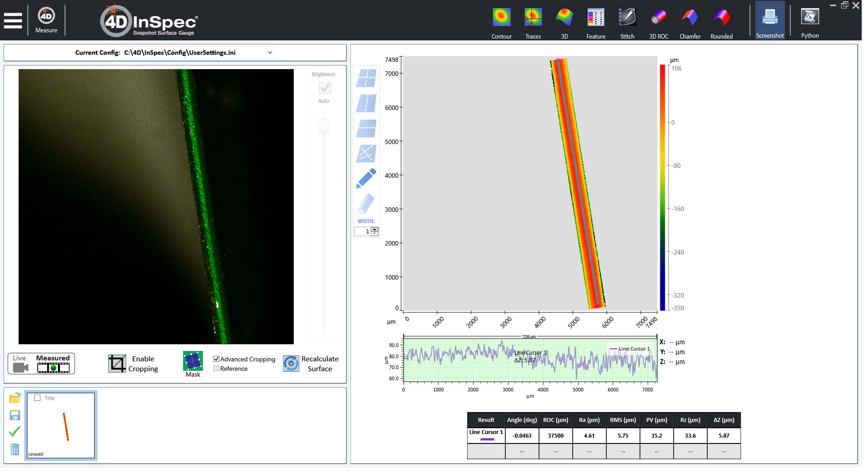
Task: Click the Ra value 4.61
Action: [x=589, y=435]
